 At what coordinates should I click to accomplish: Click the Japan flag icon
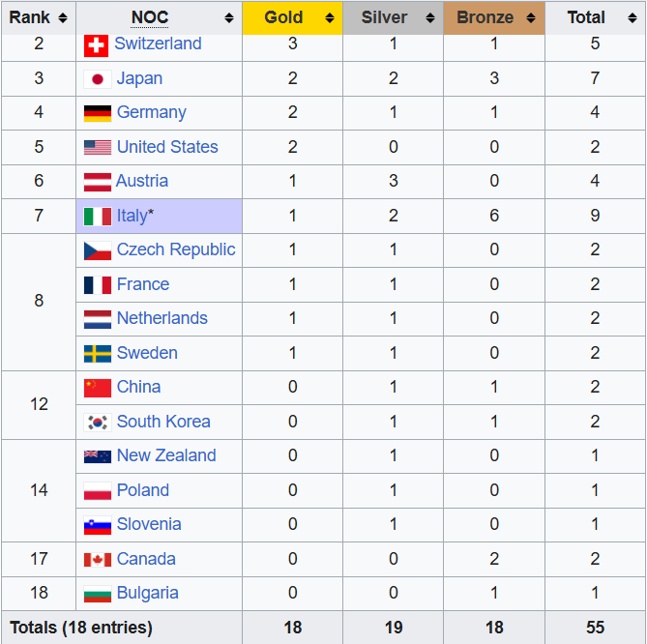[x=98, y=79]
